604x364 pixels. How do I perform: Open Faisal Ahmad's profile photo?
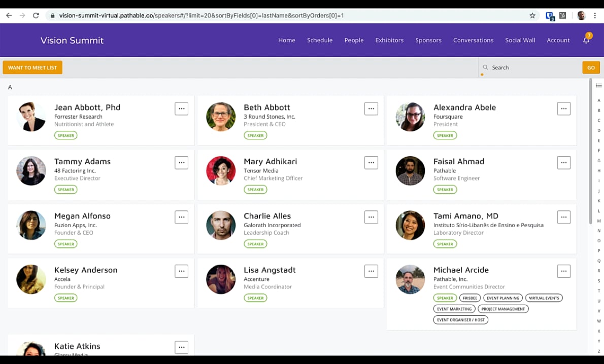[410, 171]
